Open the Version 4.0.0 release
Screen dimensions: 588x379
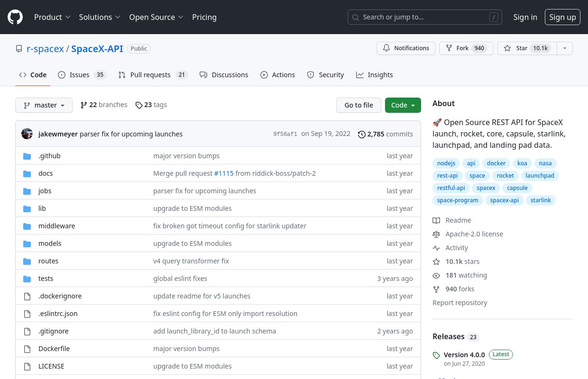[x=464, y=355]
